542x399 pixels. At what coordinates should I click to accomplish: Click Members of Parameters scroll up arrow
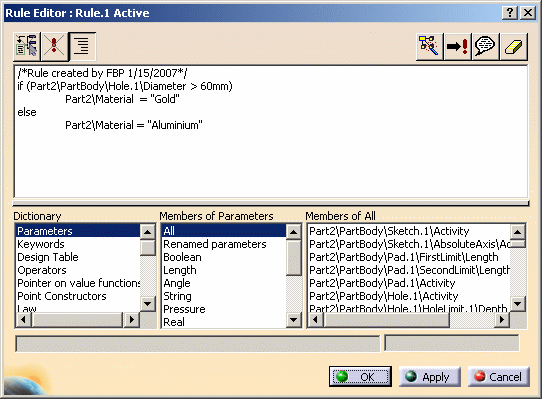tap(294, 232)
